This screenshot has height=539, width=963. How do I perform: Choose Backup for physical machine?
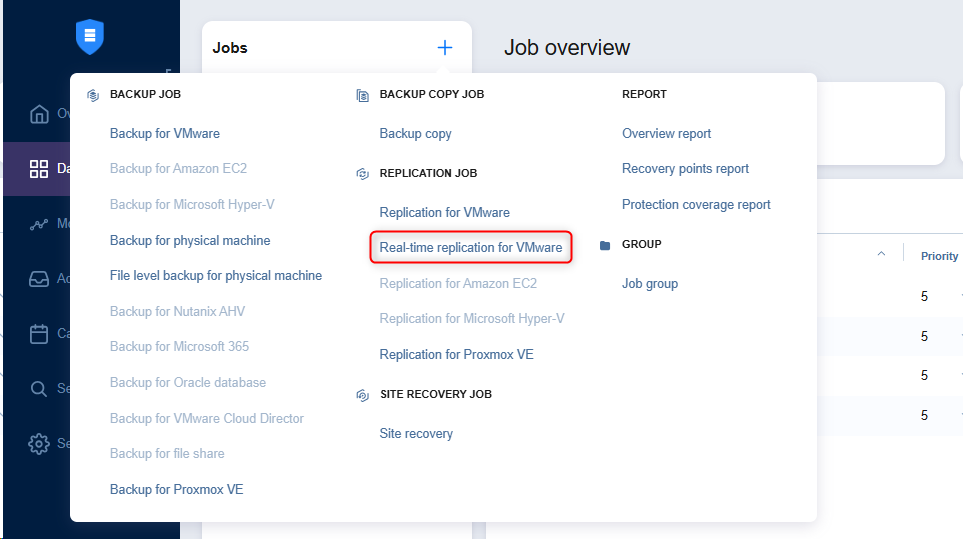pyautogui.click(x=190, y=240)
